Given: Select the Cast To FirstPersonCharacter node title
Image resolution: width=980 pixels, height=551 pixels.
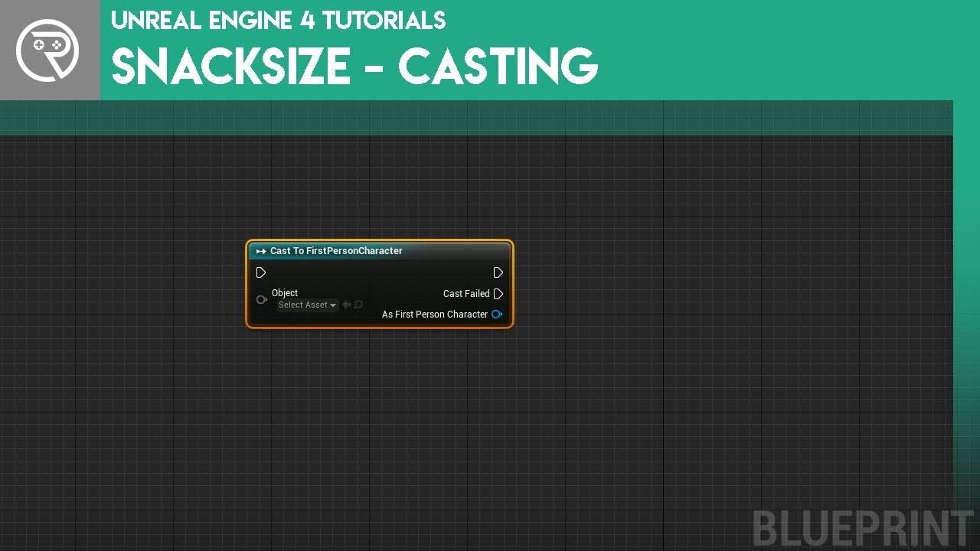Looking at the screenshot, I should tap(336, 251).
